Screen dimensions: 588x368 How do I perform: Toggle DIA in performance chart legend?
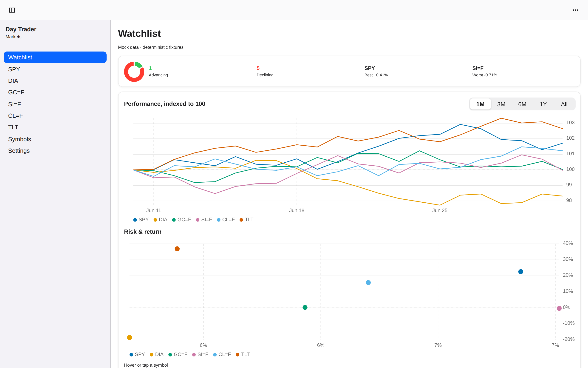click(160, 219)
